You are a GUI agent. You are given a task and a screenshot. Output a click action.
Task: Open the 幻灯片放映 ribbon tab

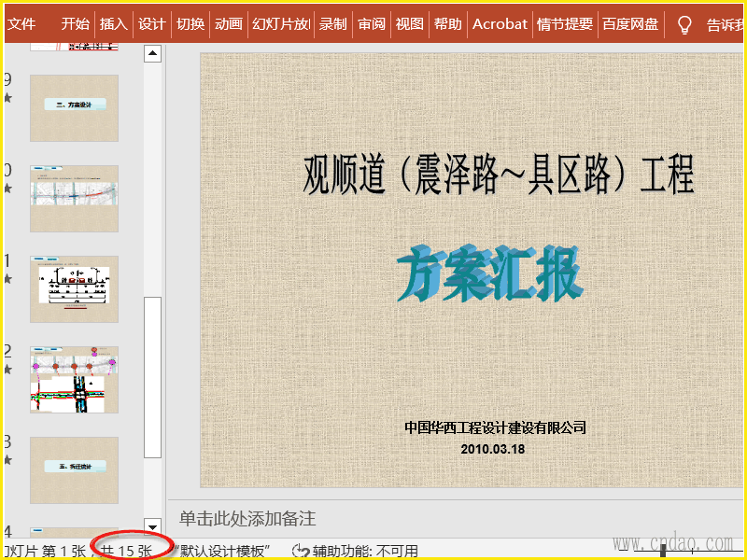click(281, 24)
